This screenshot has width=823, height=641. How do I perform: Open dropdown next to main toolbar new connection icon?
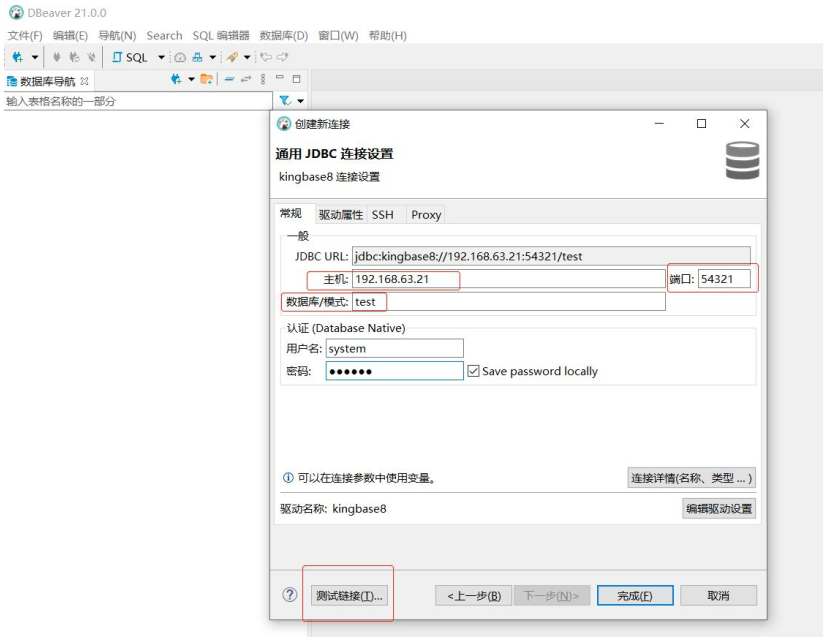click(x=35, y=57)
